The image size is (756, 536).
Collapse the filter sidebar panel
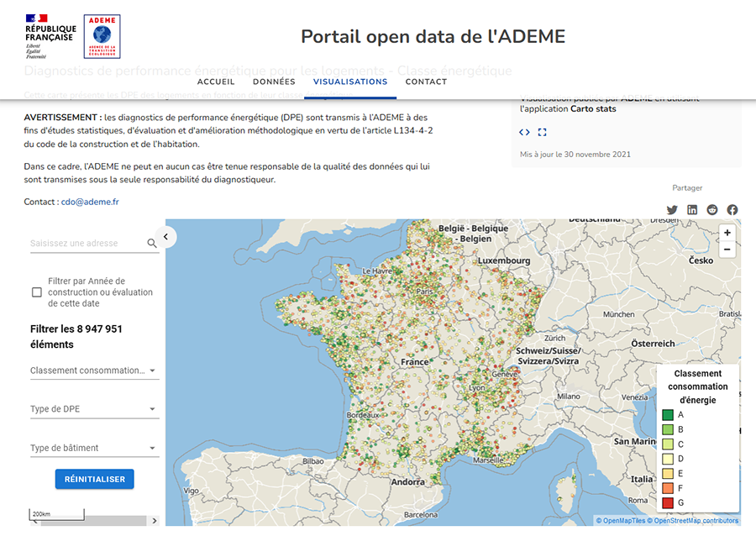click(x=165, y=236)
